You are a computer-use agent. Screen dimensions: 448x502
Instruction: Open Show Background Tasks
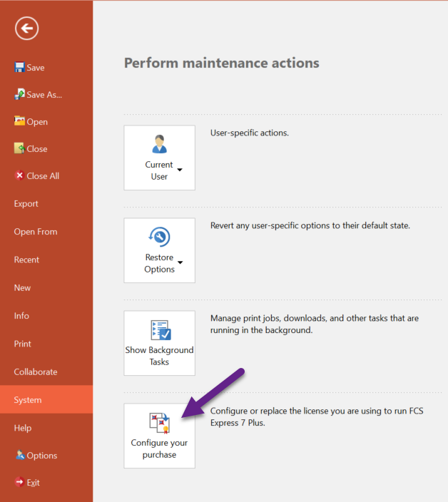(160, 343)
